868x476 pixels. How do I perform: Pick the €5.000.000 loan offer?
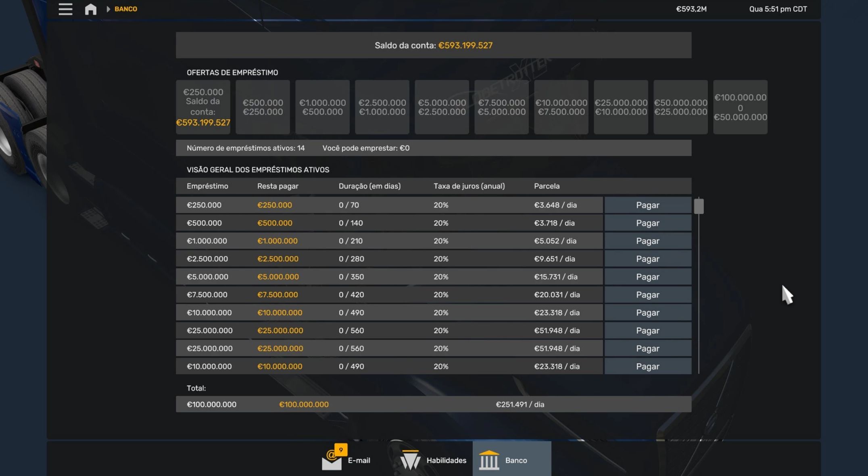(x=442, y=107)
